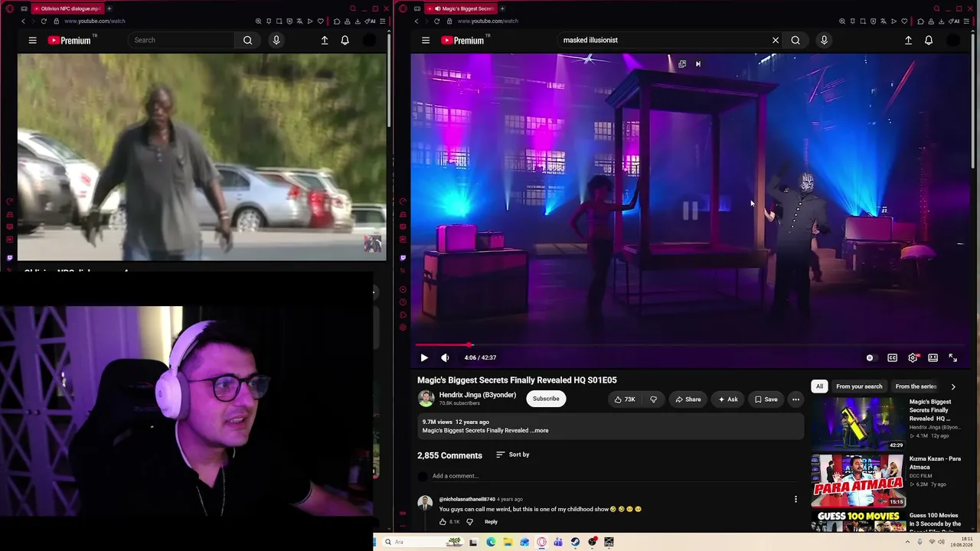The width and height of the screenshot is (980, 551).
Task: Select the From your search chip
Action: (859, 386)
